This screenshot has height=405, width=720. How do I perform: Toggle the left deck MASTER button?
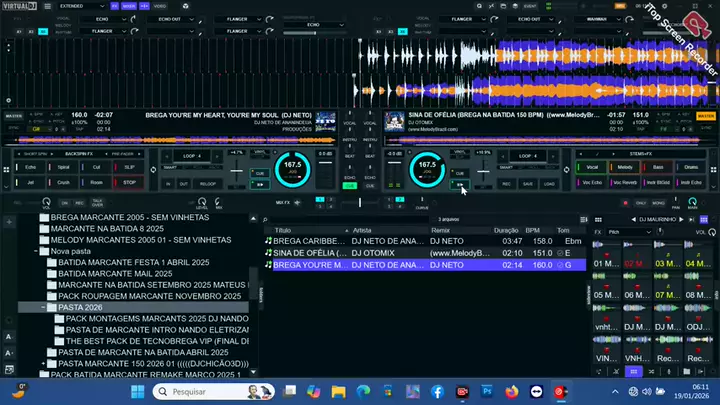tap(13, 116)
